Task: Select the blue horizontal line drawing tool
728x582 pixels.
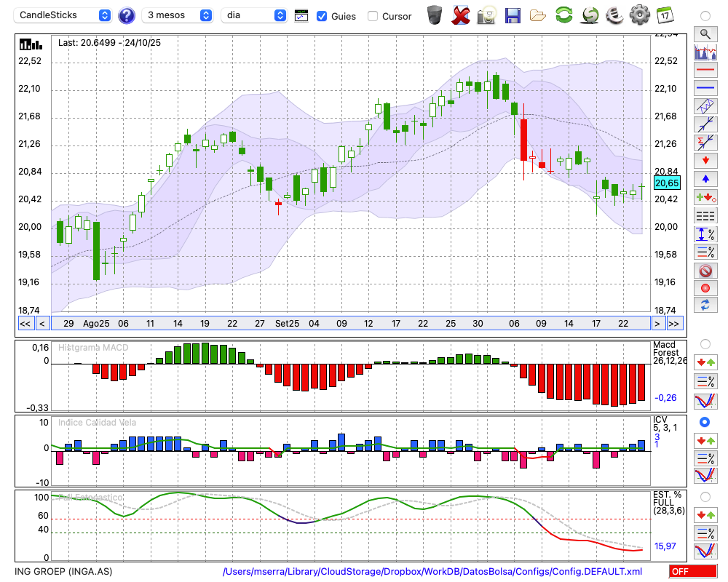Action: [x=705, y=88]
